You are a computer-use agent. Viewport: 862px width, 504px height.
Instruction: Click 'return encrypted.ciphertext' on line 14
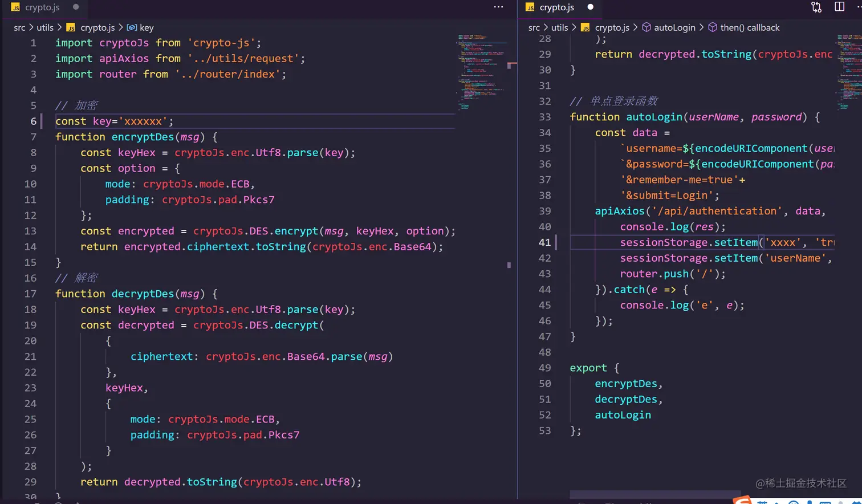pyautogui.click(x=165, y=247)
